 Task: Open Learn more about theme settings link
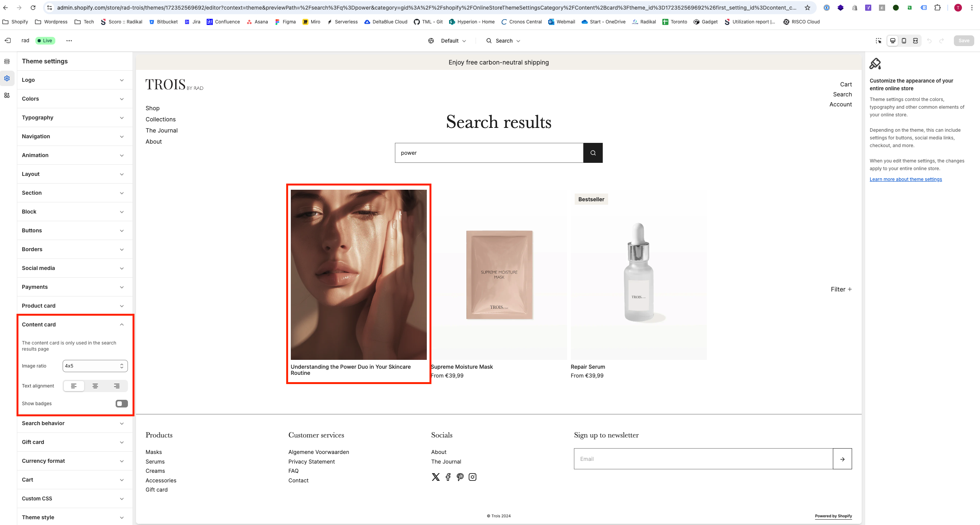(906, 179)
